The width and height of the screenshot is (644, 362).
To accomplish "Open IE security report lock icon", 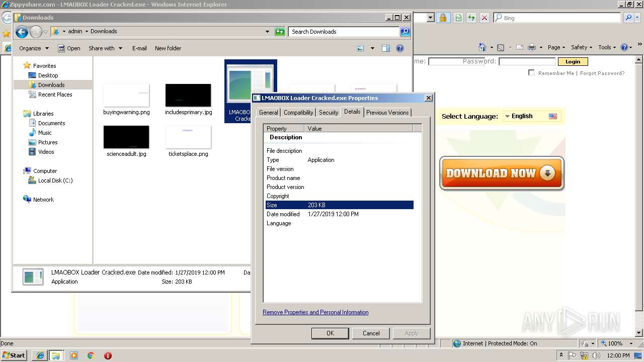I will pyautogui.click(x=443, y=18).
